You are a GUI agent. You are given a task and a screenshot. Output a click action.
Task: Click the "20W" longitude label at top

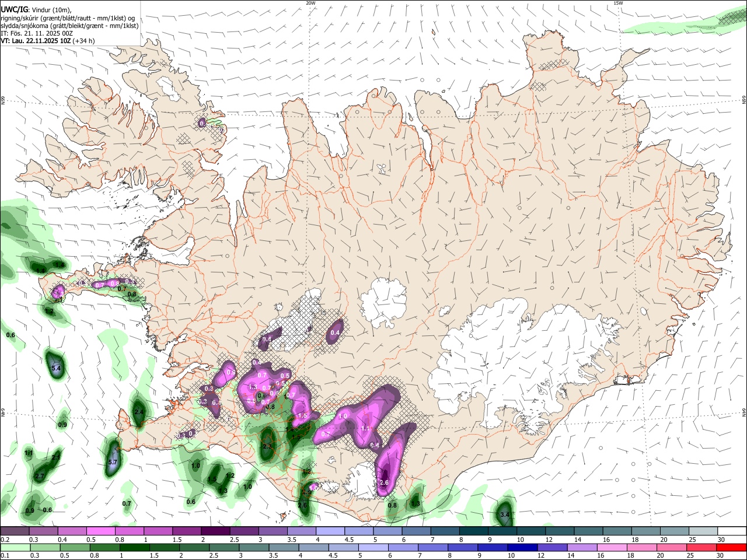(x=311, y=3)
